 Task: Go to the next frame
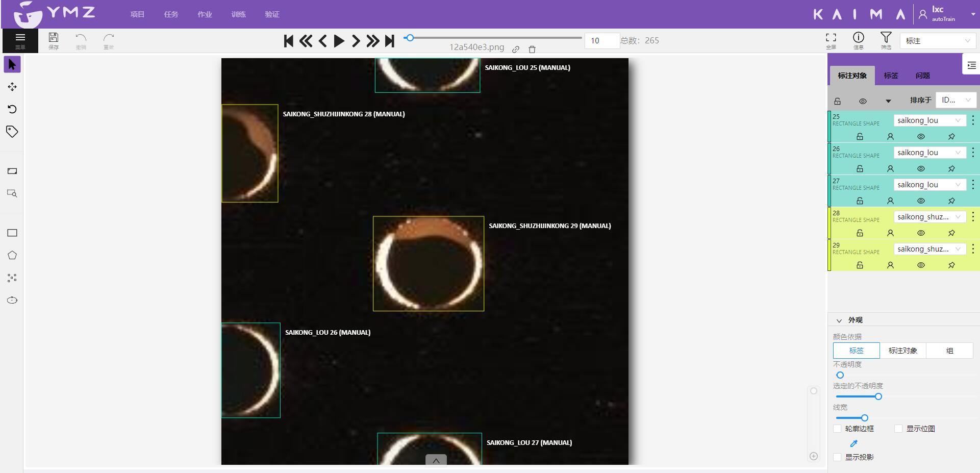tap(356, 41)
